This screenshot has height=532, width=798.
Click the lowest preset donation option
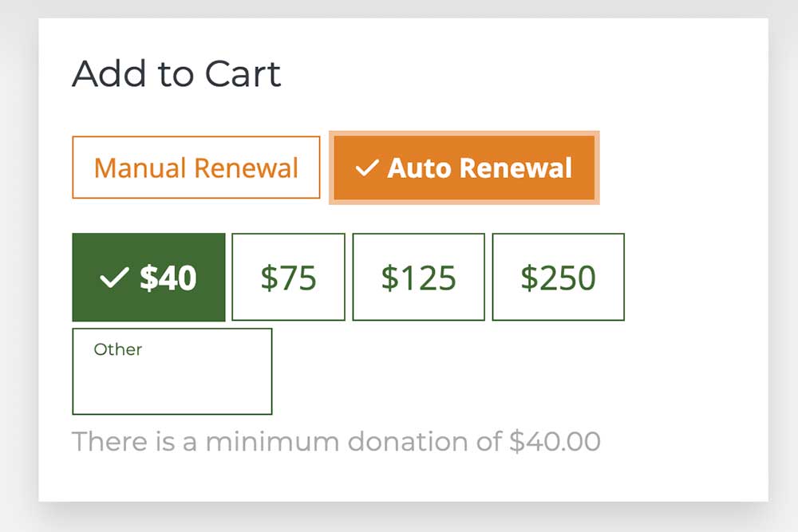click(148, 277)
